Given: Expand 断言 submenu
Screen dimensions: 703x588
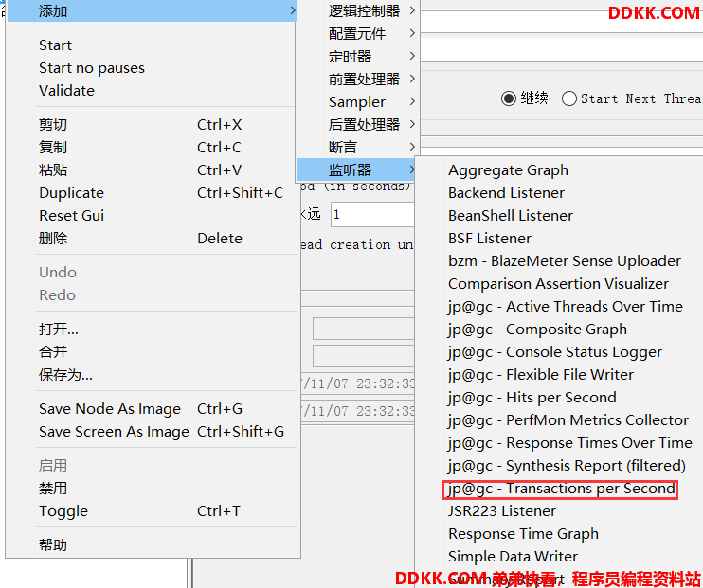Looking at the screenshot, I should [358, 148].
